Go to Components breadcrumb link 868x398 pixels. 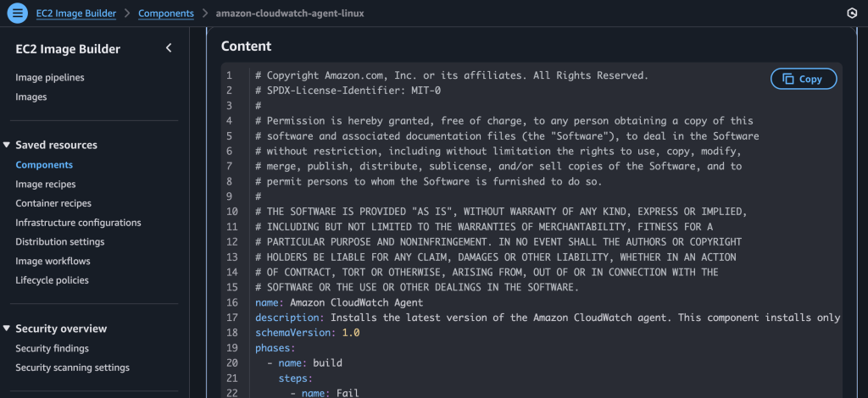click(166, 14)
